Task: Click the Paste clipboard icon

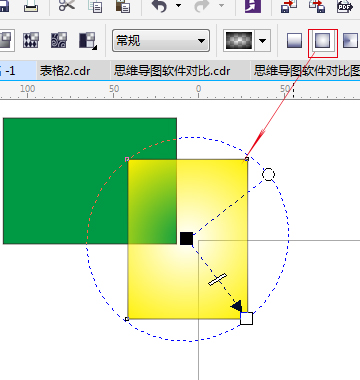Action: tap(123, 6)
